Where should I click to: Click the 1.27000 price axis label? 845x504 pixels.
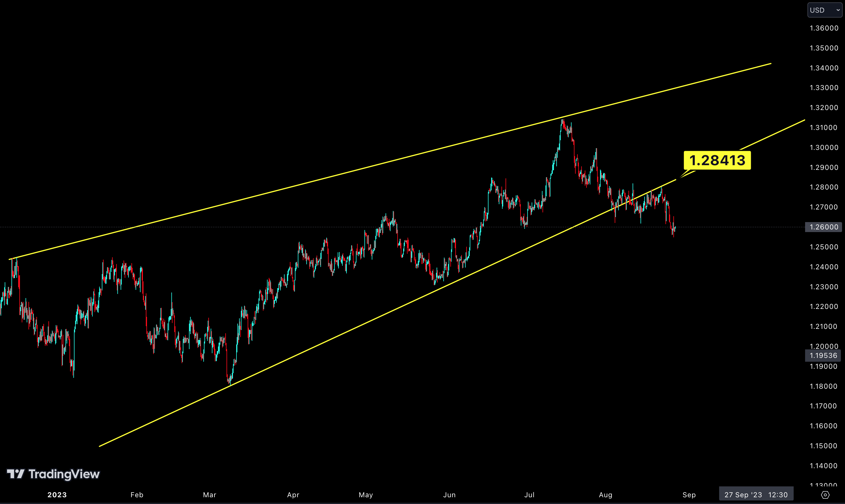(x=824, y=207)
